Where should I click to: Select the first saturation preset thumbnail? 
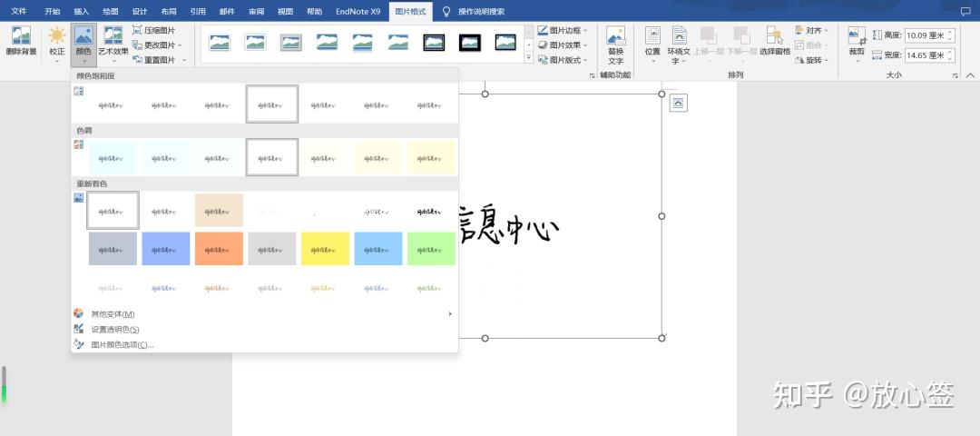point(113,104)
